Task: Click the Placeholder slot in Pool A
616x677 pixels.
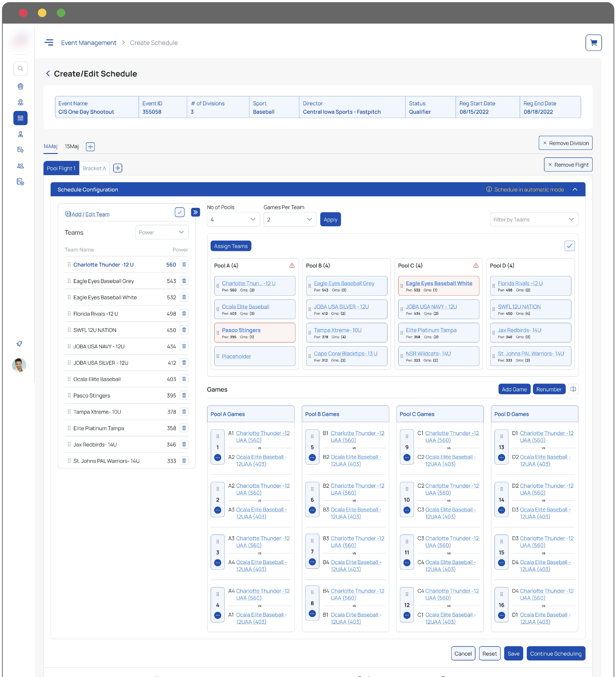Action: coord(255,356)
